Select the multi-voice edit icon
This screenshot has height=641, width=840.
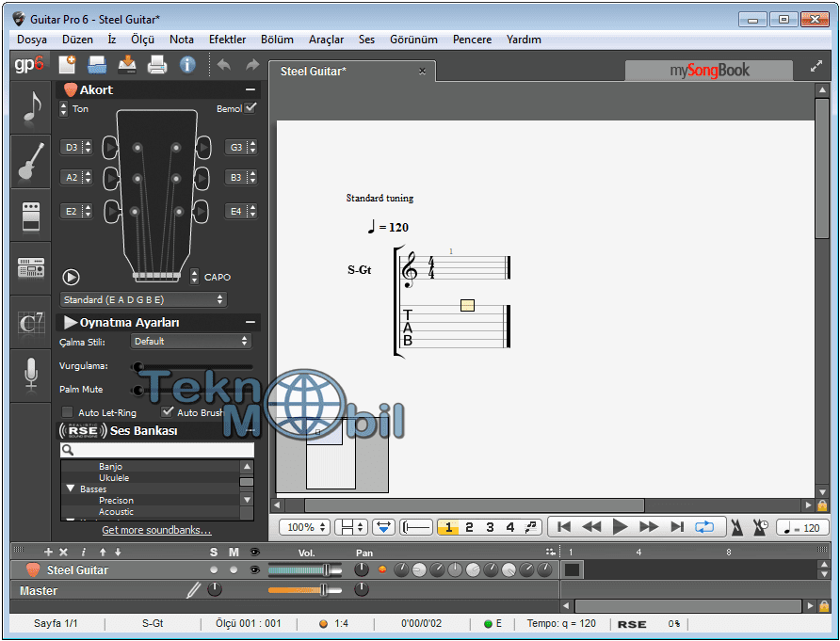[x=530, y=527]
